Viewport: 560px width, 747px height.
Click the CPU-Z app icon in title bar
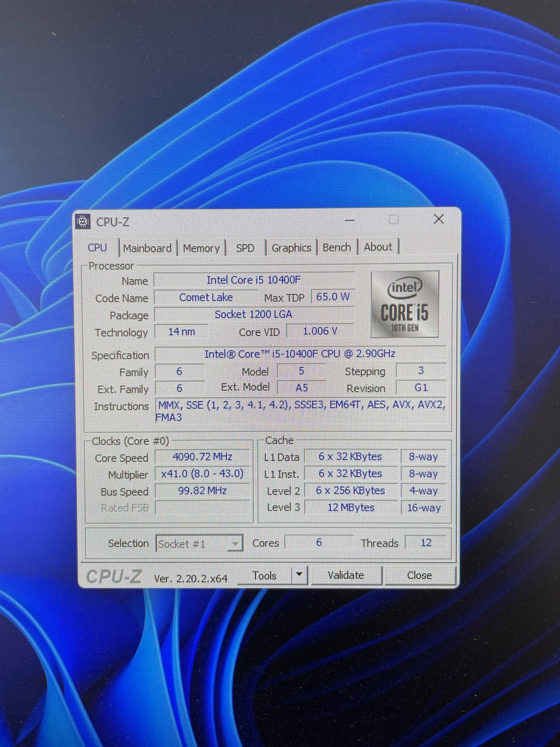coord(83,222)
